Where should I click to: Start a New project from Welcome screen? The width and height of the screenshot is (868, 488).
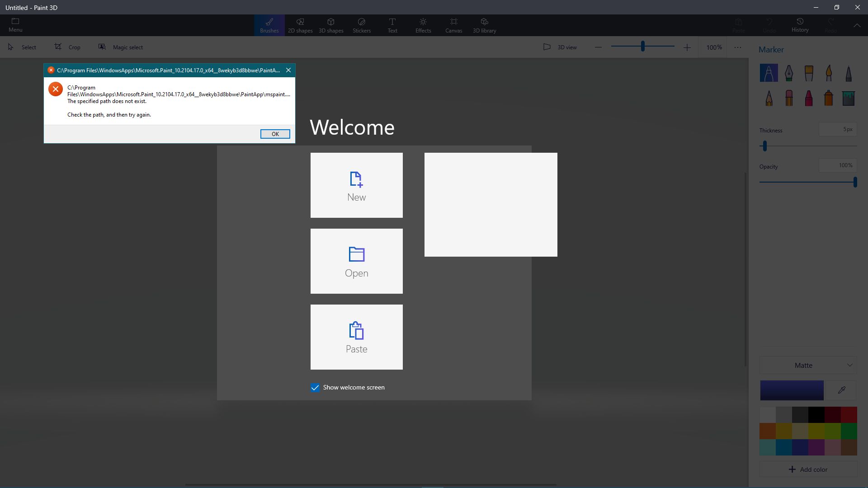click(357, 185)
